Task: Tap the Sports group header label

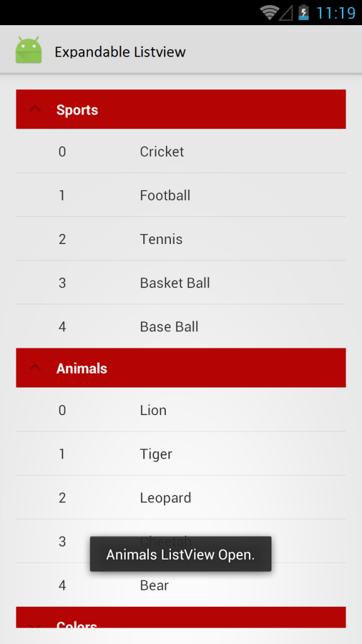Action: [77, 109]
